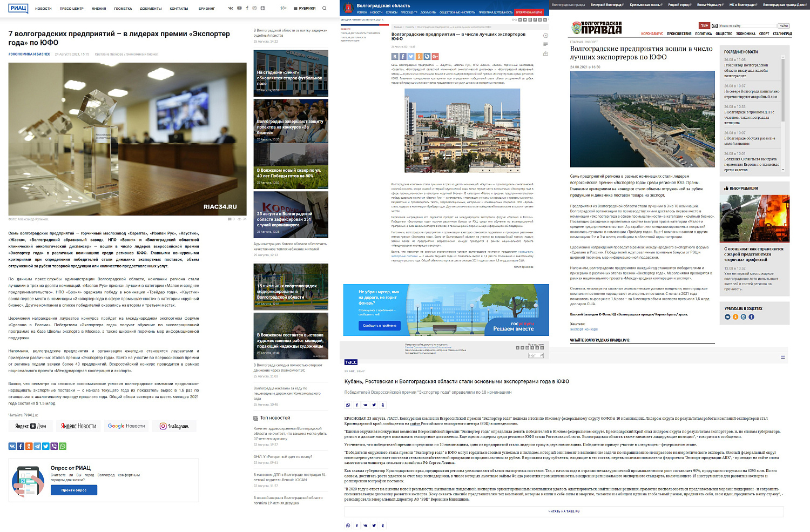Click the Сообщить о проблеме banner button

[379, 326]
